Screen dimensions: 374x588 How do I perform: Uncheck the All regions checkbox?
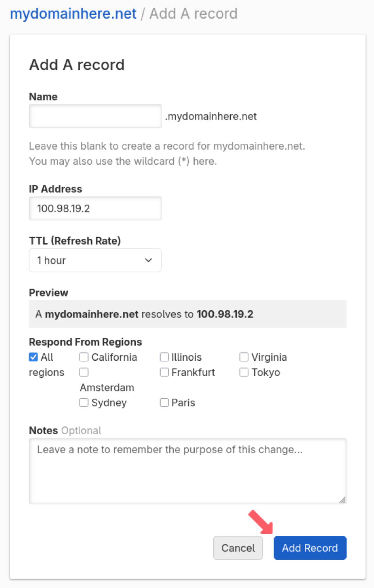click(34, 357)
